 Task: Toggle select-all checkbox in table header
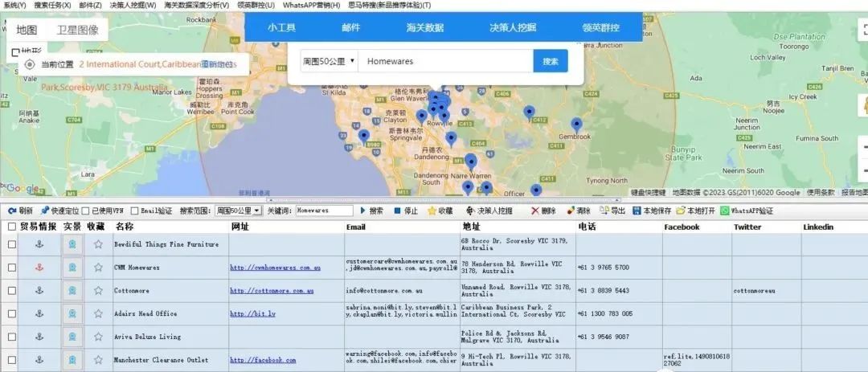click(x=12, y=227)
